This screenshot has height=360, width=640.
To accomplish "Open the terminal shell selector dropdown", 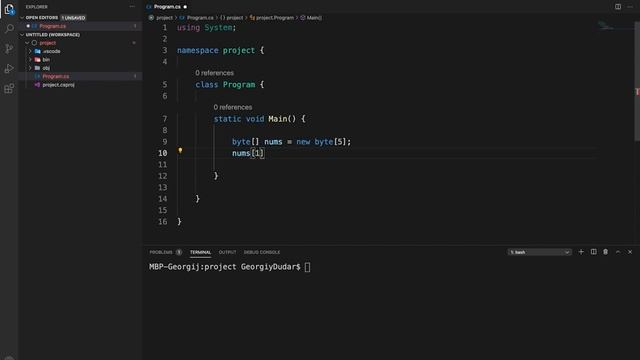I will 539,252.
